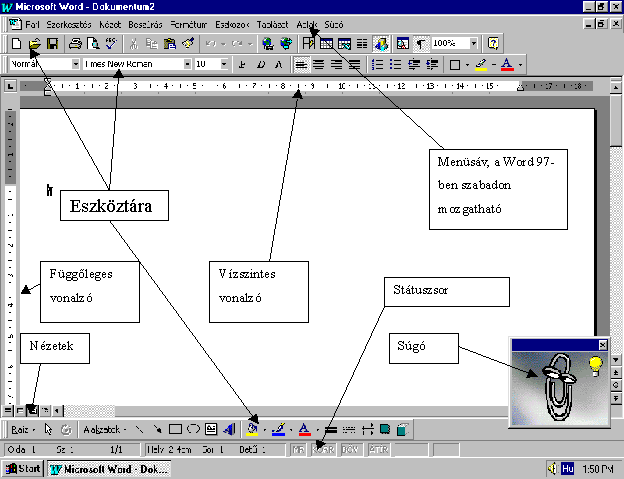The height and width of the screenshot is (479, 624).
Task: Toggle Show/Hide paragraph marks
Action: click(421, 43)
